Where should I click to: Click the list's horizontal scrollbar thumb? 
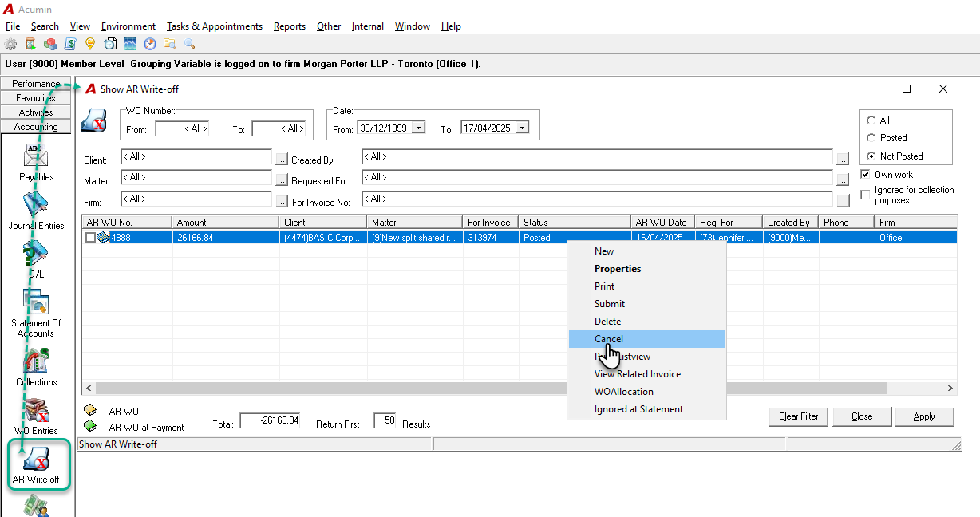click(x=491, y=388)
